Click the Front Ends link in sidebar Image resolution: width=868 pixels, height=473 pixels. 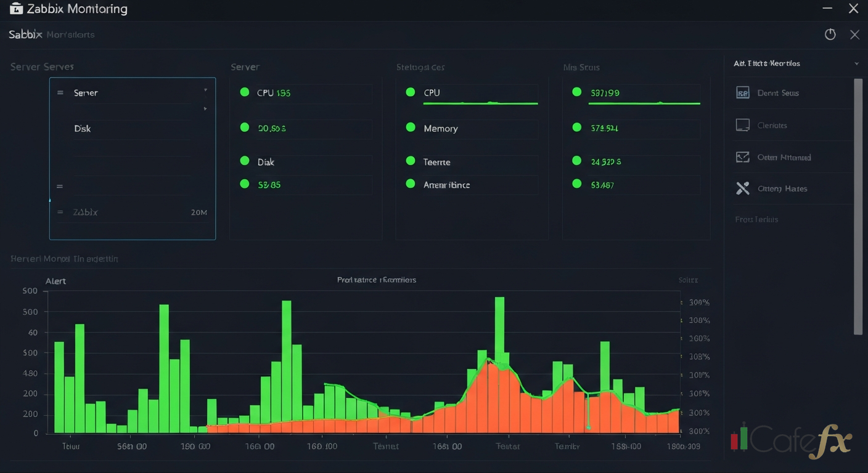click(758, 219)
